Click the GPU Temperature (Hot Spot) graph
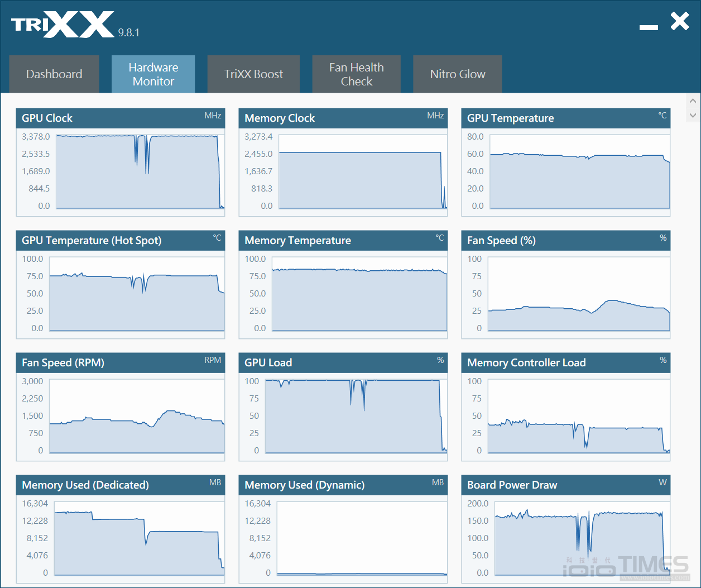 coord(137,293)
